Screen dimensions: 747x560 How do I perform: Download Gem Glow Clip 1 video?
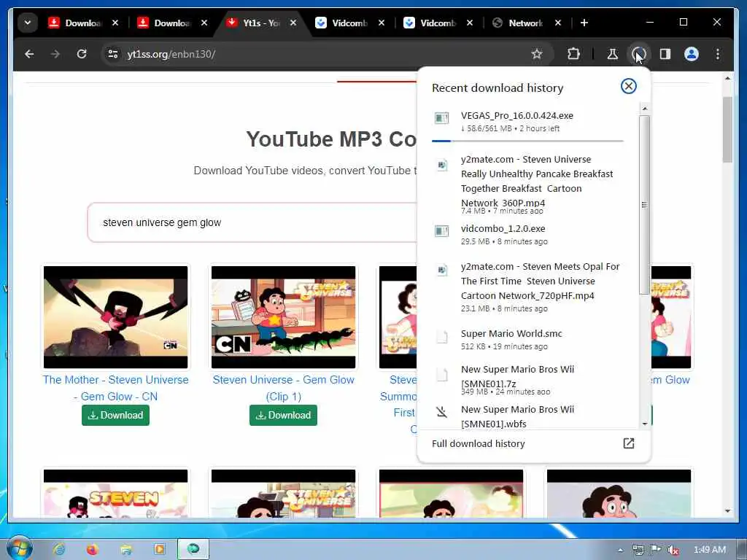(284, 415)
